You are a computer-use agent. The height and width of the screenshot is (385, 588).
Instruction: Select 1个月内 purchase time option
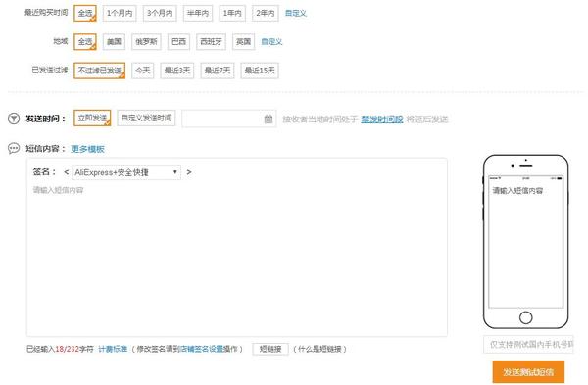pyautogui.click(x=120, y=13)
